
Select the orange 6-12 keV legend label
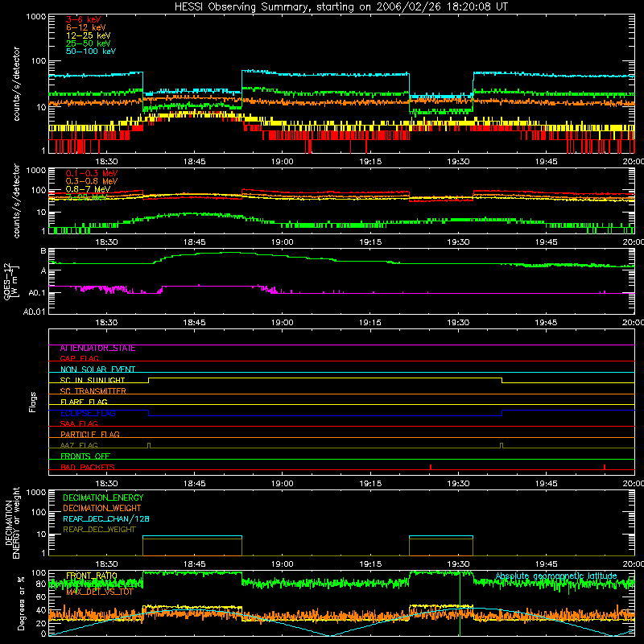tap(86, 27)
